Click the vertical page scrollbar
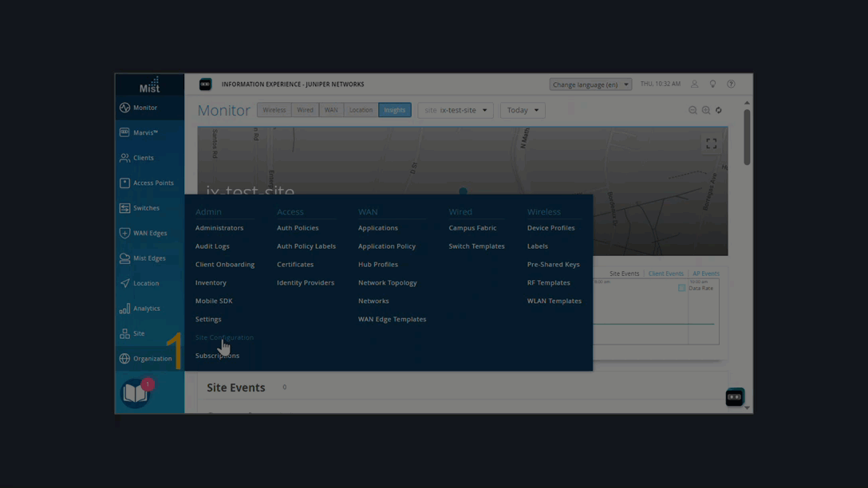The width and height of the screenshot is (868, 488). coord(747,137)
